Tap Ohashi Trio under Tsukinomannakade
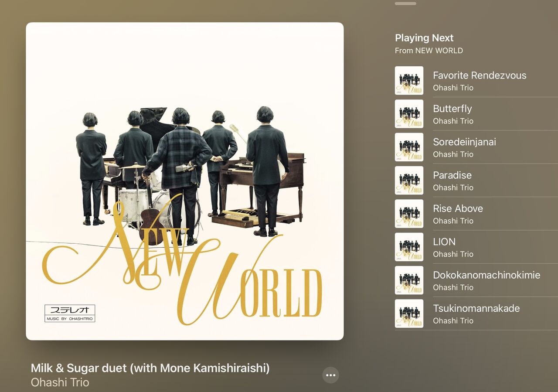The height and width of the screenshot is (392, 558). pyautogui.click(x=453, y=320)
